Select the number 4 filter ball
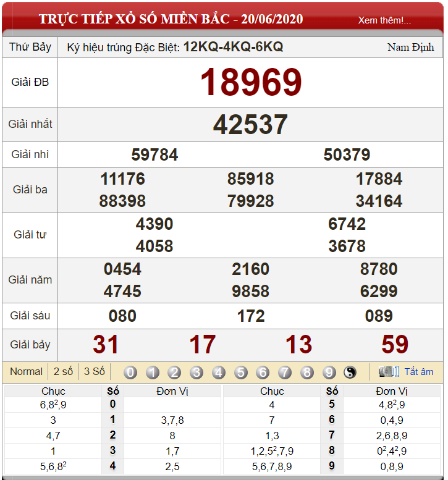 pos(219,373)
